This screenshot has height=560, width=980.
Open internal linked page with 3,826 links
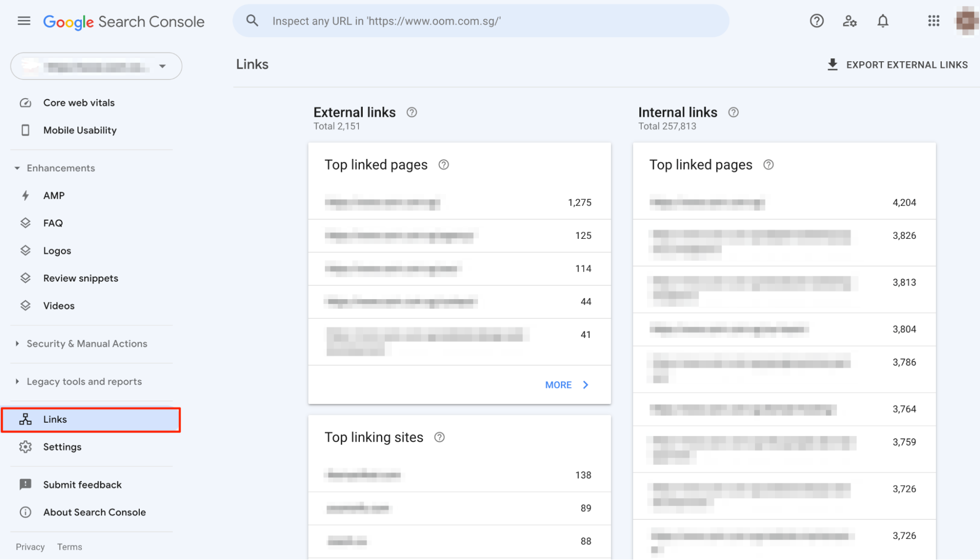pyautogui.click(x=784, y=243)
